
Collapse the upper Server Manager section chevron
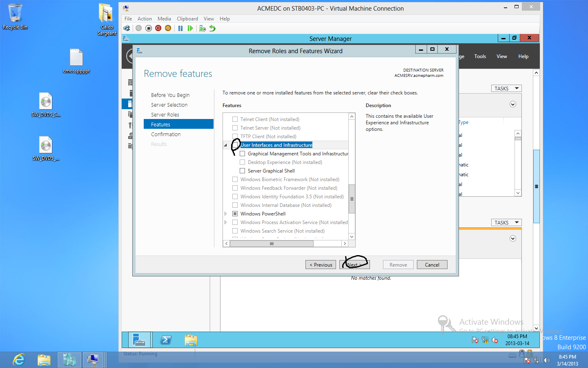513,104
